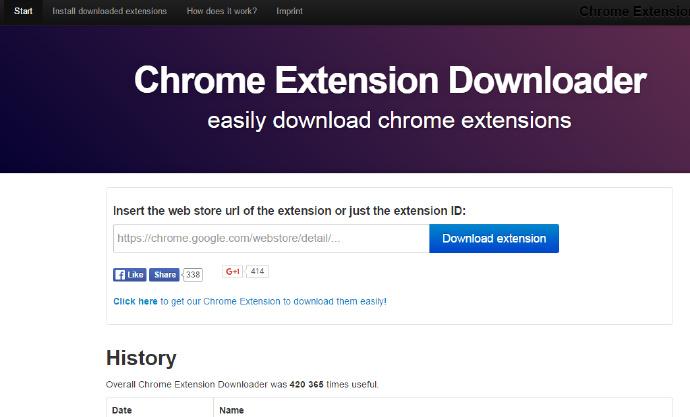Open the Start tab in navigation bar
The width and height of the screenshot is (690, 417).
pyautogui.click(x=23, y=11)
